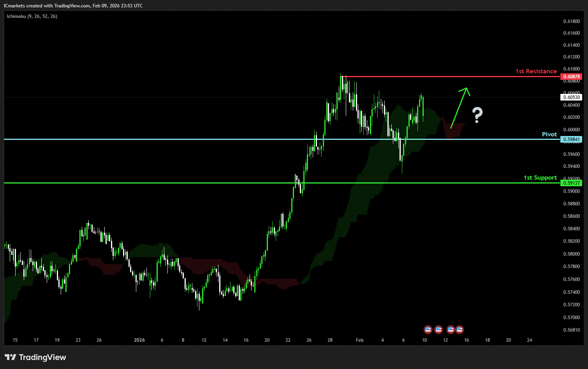The image size is (588, 369).
Task: Click the second US flag event icon from left
Action: point(438,330)
